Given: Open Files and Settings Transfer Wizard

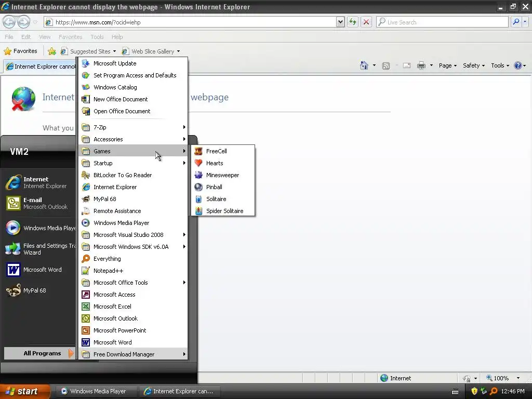Looking at the screenshot, I should (39, 249).
